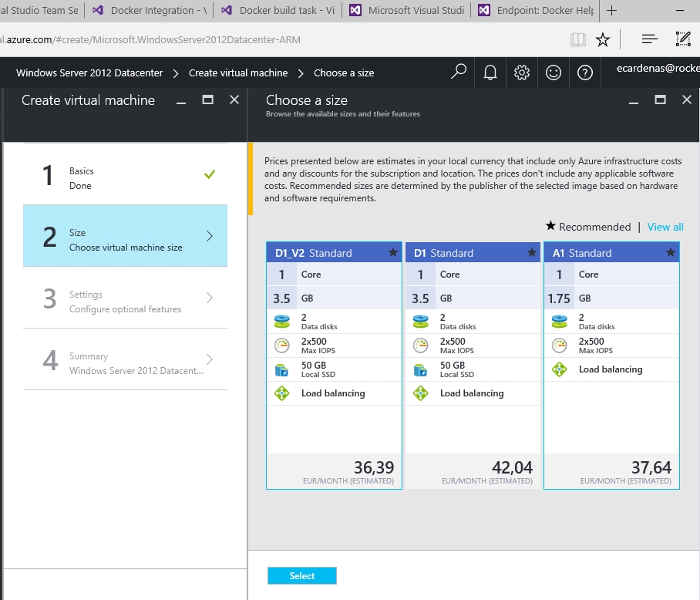Click the green checkmark on Basics step
700x600 pixels.
click(x=210, y=174)
